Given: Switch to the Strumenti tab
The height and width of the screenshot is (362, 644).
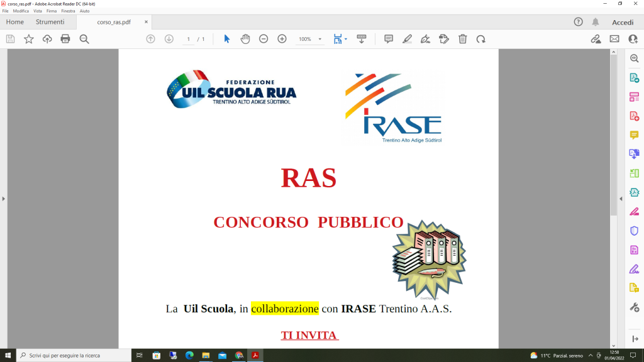Looking at the screenshot, I should click(50, 22).
